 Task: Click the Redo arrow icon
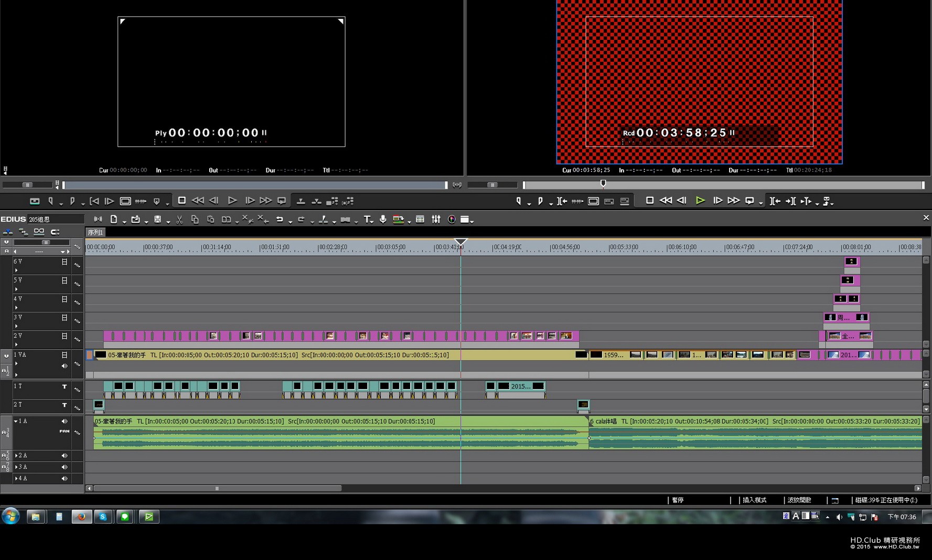301,220
